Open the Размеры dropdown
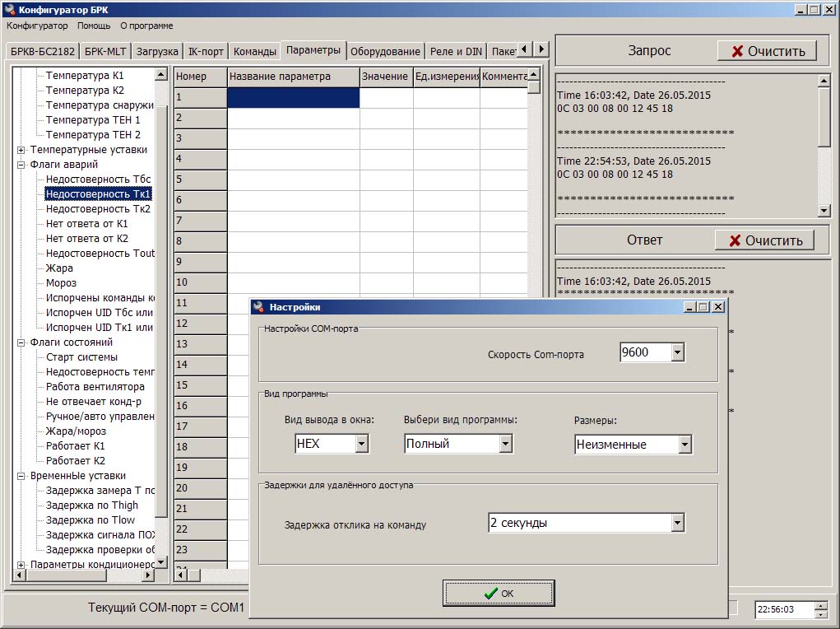 click(x=685, y=445)
